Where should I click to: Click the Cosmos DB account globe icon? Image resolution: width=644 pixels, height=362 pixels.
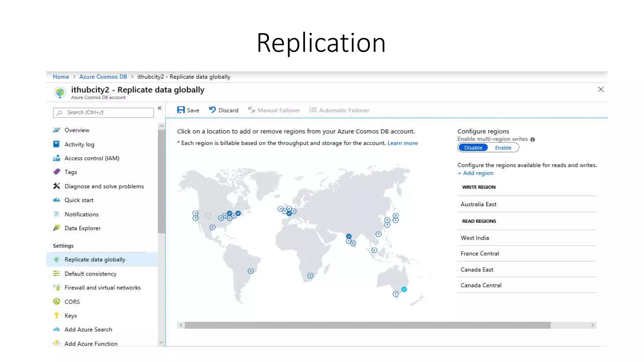point(60,92)
